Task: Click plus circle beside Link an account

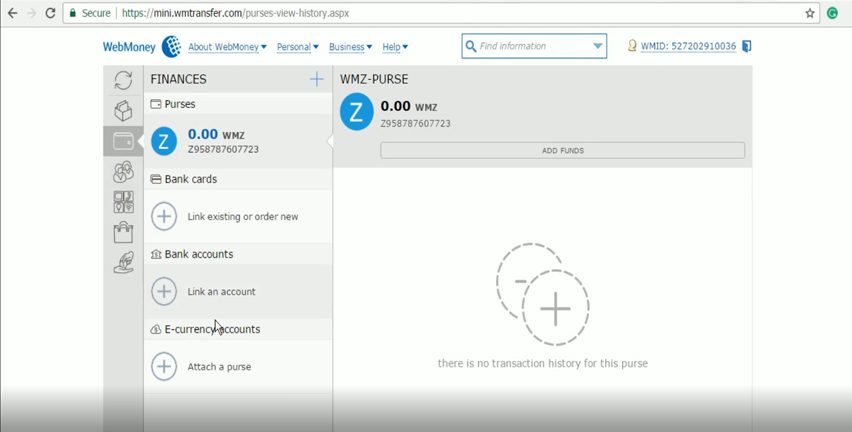Action: (x=164, y=291)
